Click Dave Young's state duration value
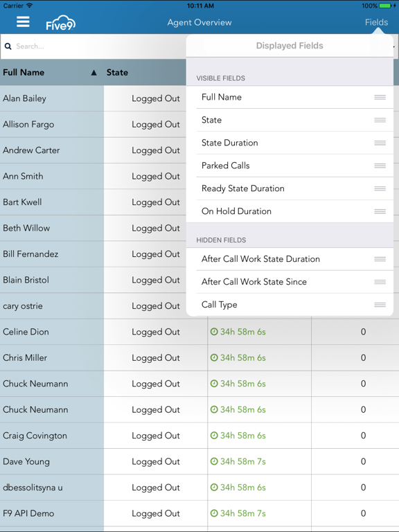 click(243, 461)
